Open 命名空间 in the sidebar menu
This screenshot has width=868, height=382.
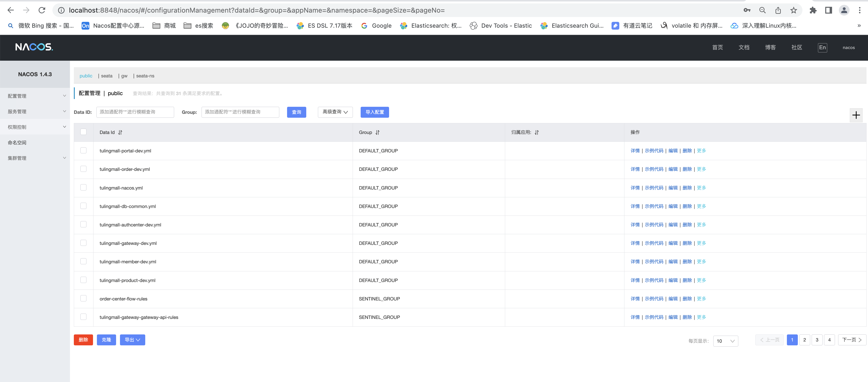(x=17, y=142)
